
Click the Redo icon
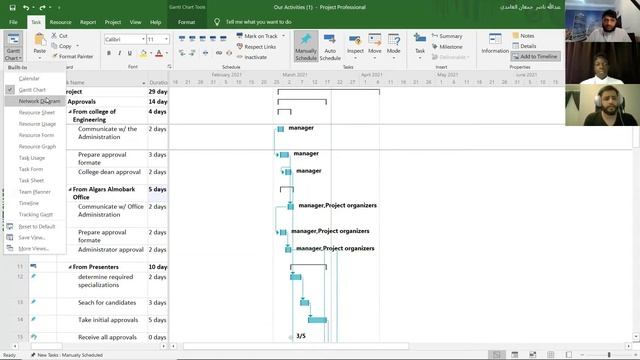(x=42, y=7)
